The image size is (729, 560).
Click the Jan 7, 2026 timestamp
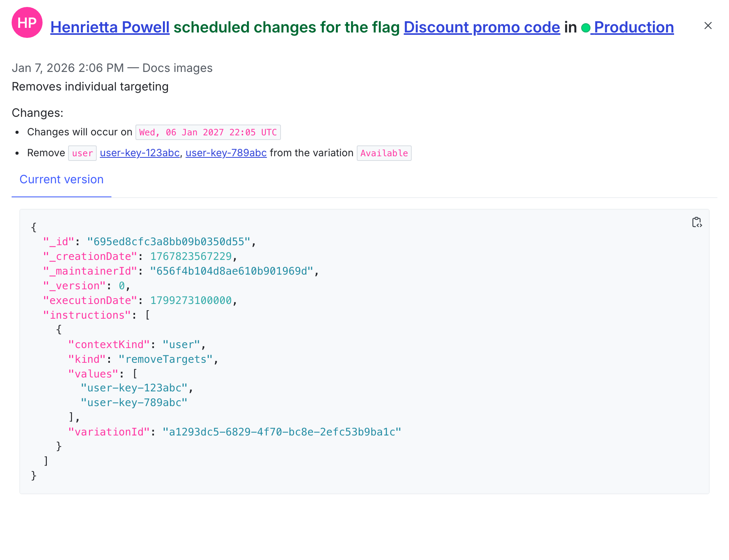click(68, 68)
